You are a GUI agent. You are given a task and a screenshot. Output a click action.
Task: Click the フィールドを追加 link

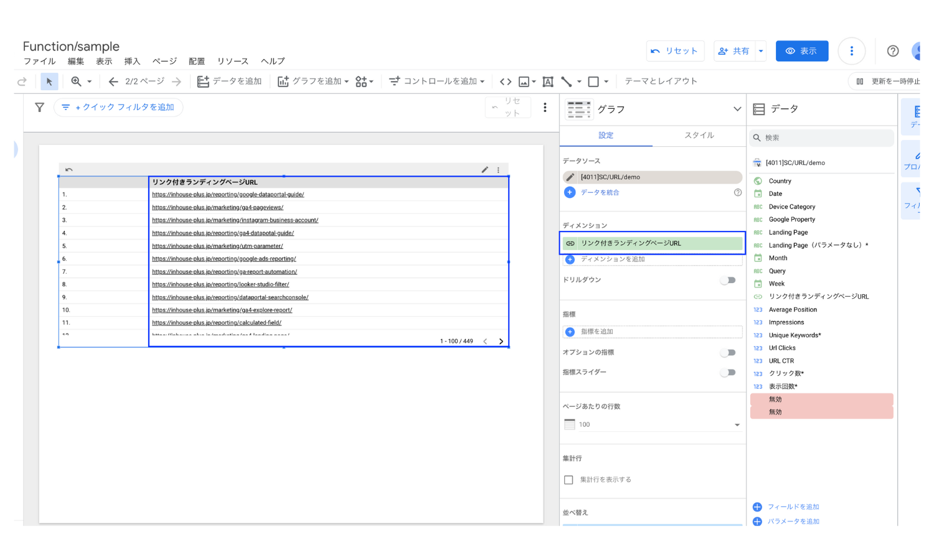(786, 507)
